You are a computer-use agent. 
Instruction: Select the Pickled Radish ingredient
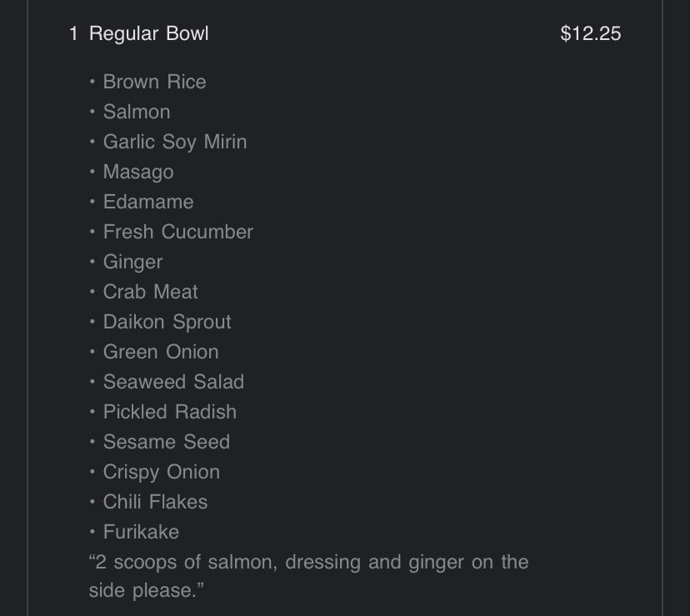pos(169,412)
